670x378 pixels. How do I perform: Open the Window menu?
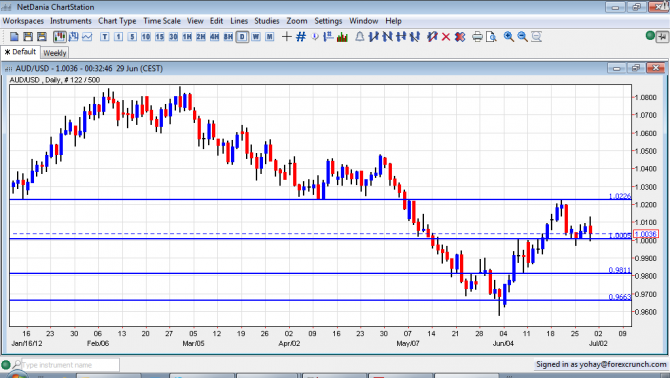[364, 21]
